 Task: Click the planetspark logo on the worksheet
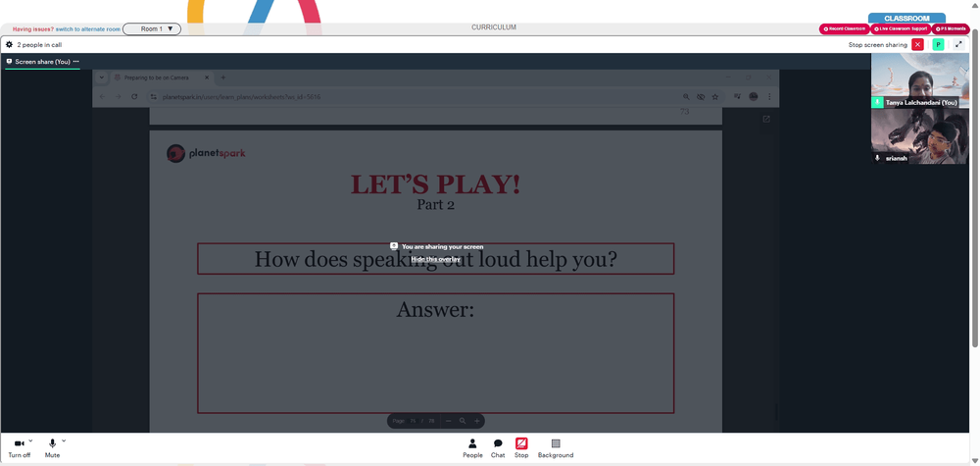[x=206, y=153]
